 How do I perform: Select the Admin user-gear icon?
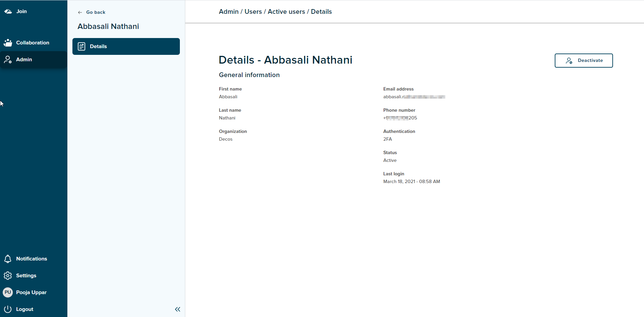[x=8, y=60]
